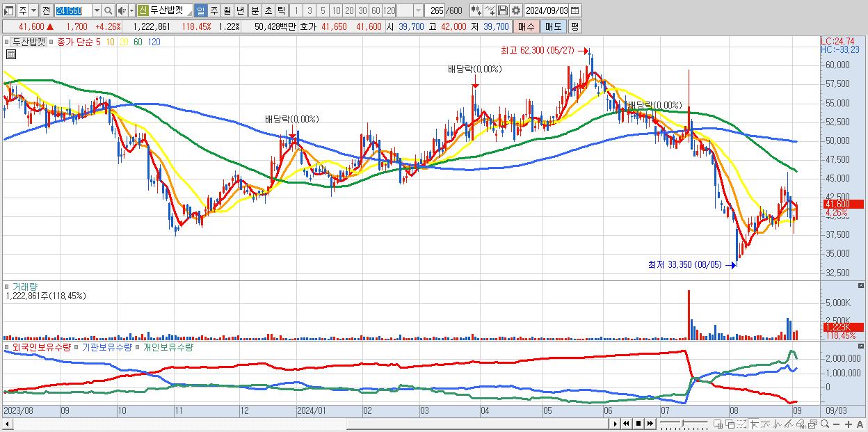Click the crosshair arrow cursor icon
The height and width of the screenshot is (432, 868).
[754, 424]
